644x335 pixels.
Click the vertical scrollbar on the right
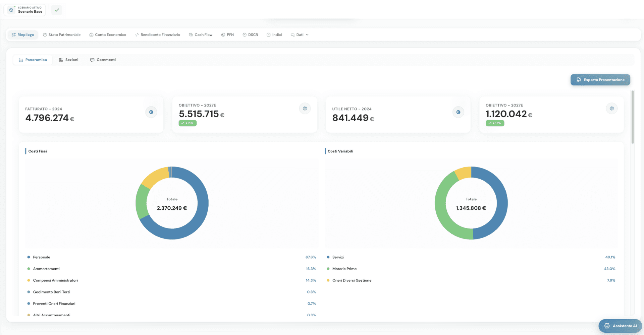tap(633, 117)
